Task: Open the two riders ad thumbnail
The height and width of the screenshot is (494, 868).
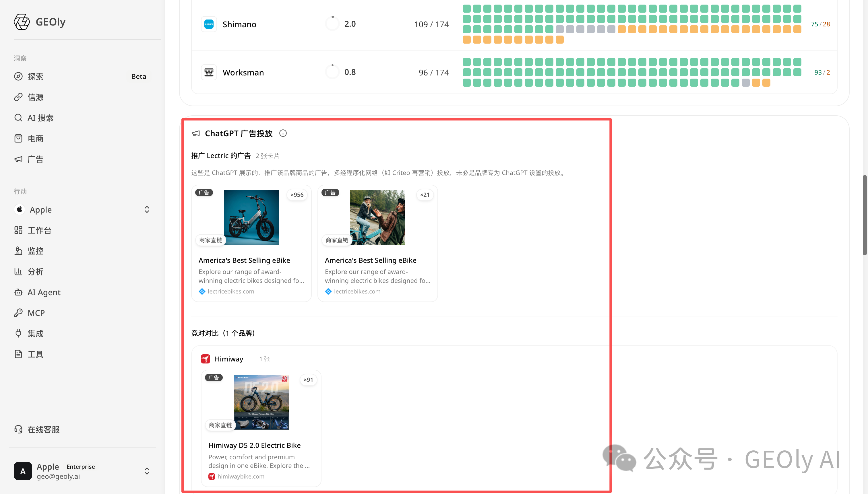Action: (x=377, y=217)
